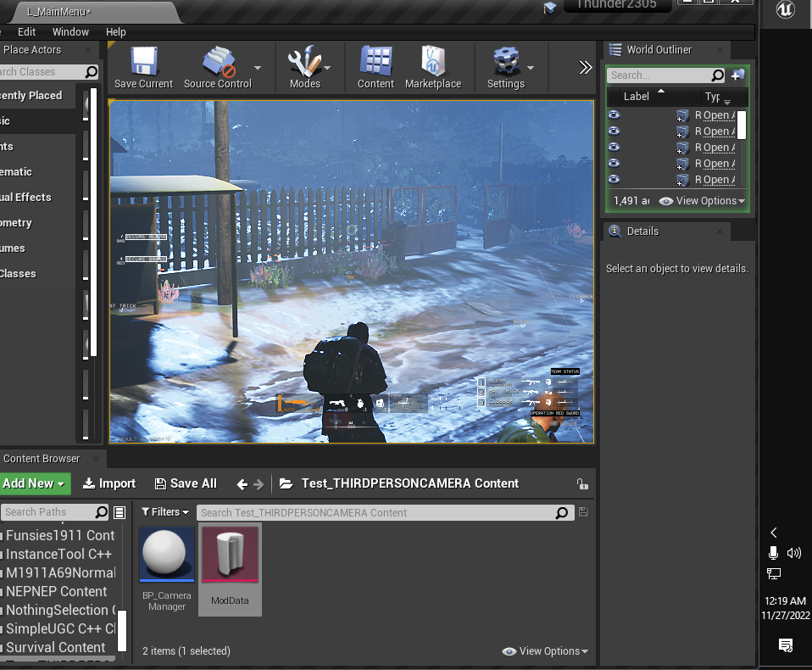
Task: Open World Outliner View Options dropdown
Action: [x=702, y=200]
